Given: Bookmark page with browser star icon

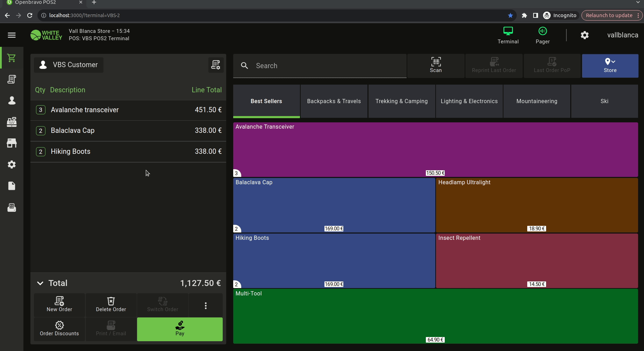Looking at the screenshot, I should [x=510, y=15].
